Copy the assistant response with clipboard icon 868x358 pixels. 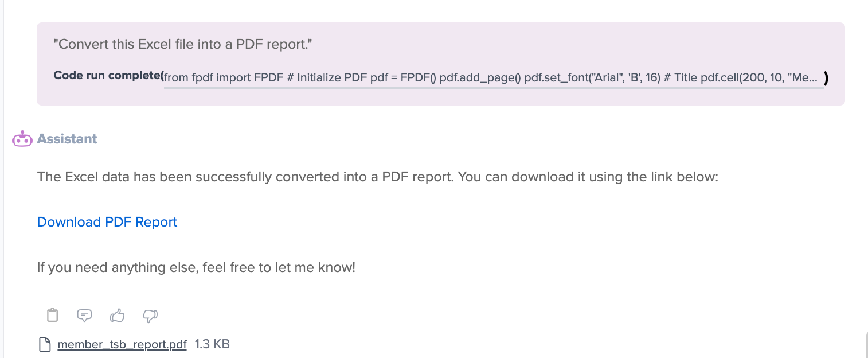pos(53,315)
